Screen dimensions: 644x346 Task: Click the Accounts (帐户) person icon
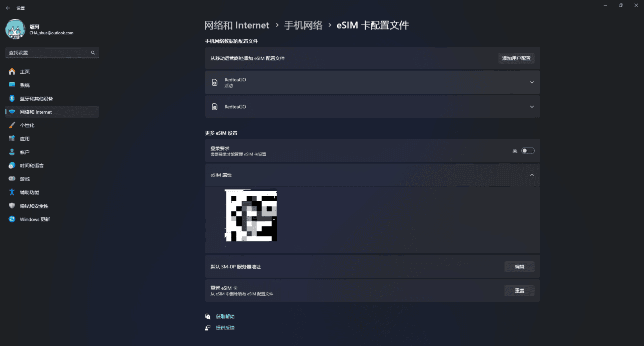coord(12,152)
